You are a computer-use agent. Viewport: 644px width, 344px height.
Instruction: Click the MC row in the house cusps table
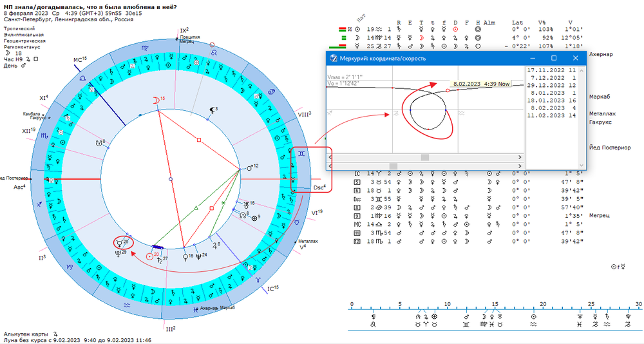468,224
